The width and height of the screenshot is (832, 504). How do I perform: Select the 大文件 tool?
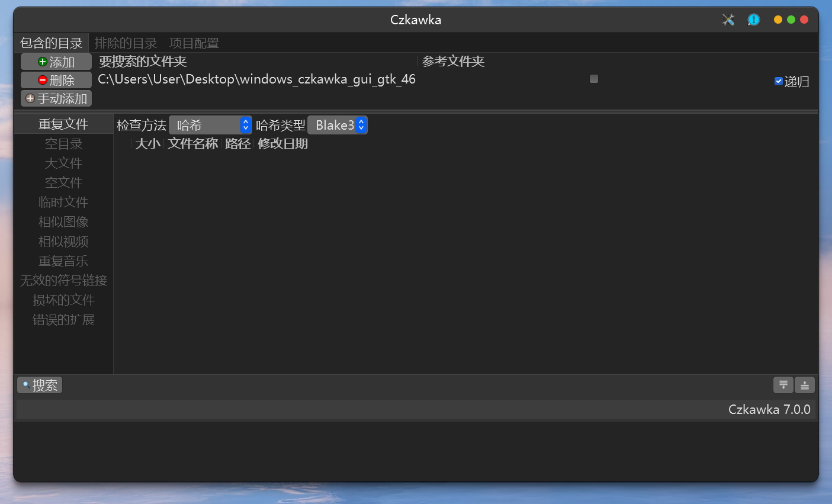[63, 163]
